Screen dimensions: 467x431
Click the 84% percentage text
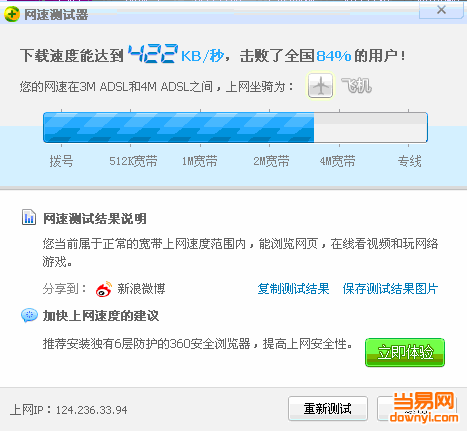[334, 56]
